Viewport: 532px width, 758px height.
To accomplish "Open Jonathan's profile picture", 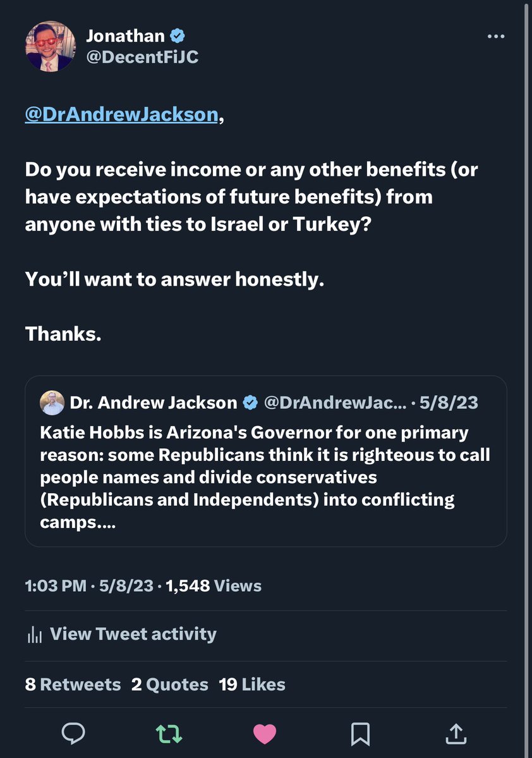I will 51,47.
